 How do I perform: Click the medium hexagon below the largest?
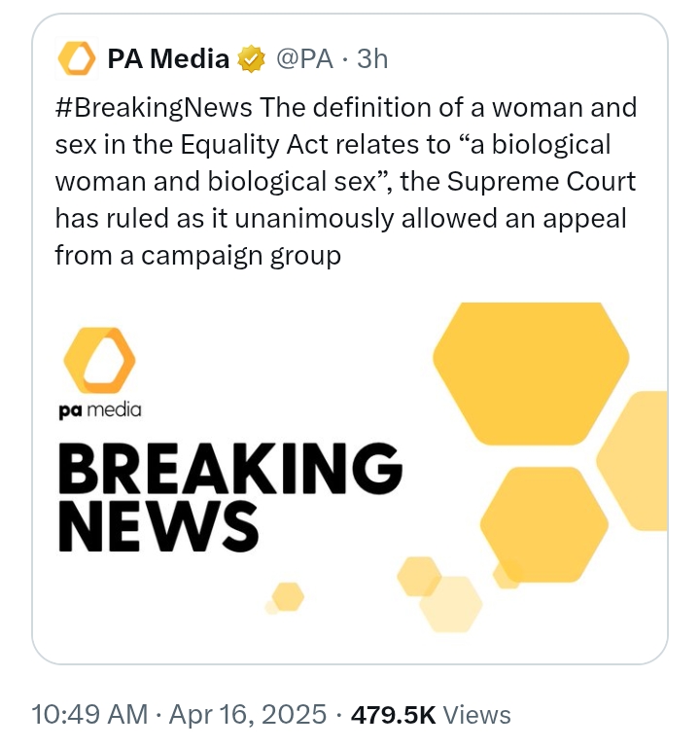pyautogui.click(x=544, y=524)
